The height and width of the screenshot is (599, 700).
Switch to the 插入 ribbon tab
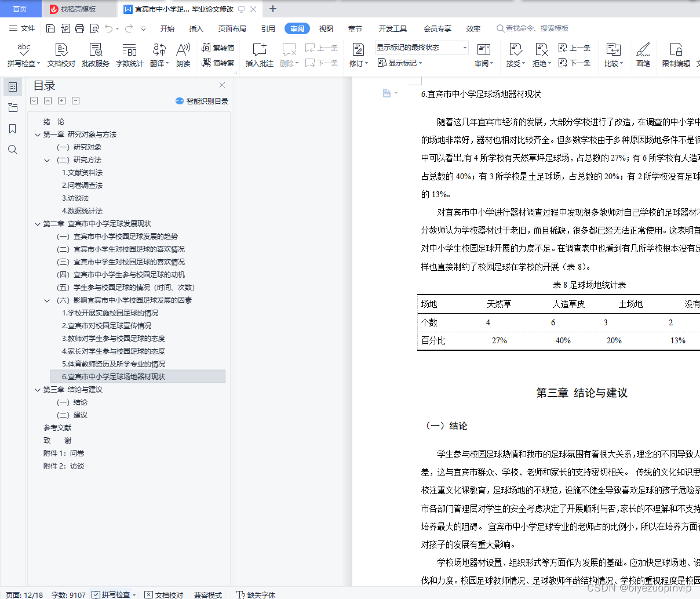click(x=196, y=28)
